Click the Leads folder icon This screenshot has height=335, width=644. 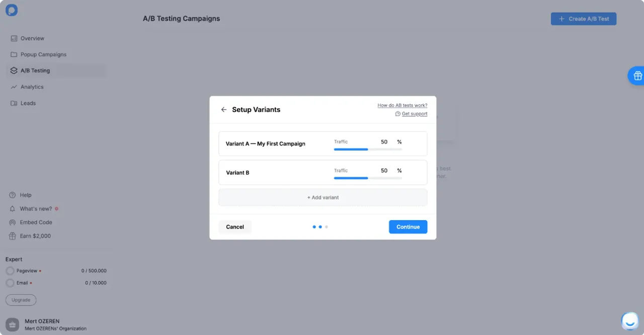pos(14,103)
